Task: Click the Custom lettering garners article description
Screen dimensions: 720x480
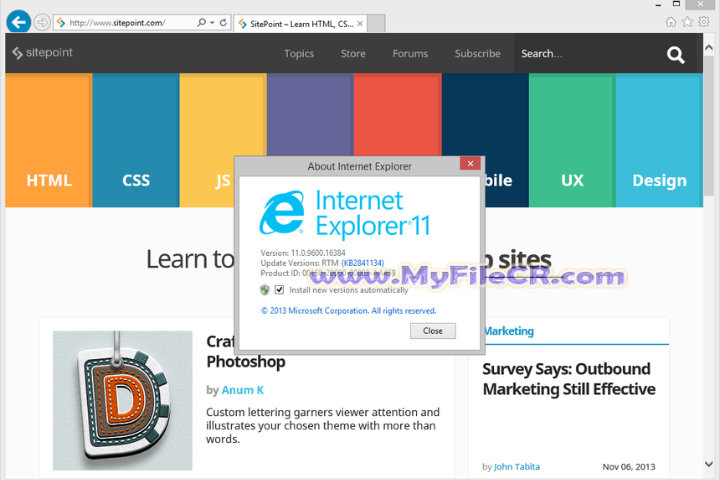Action: 323,425
